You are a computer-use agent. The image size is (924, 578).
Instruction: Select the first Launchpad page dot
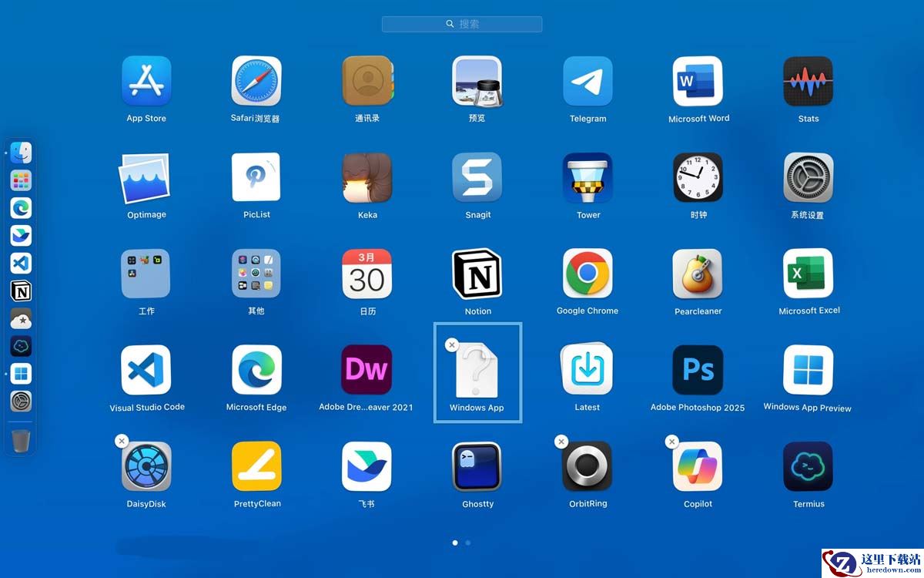[x=455, y=543]
